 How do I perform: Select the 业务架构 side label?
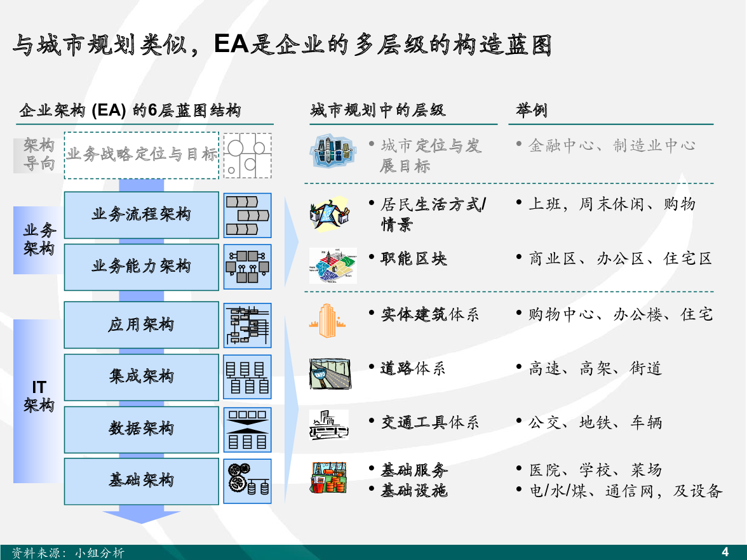tap(39, 240)
